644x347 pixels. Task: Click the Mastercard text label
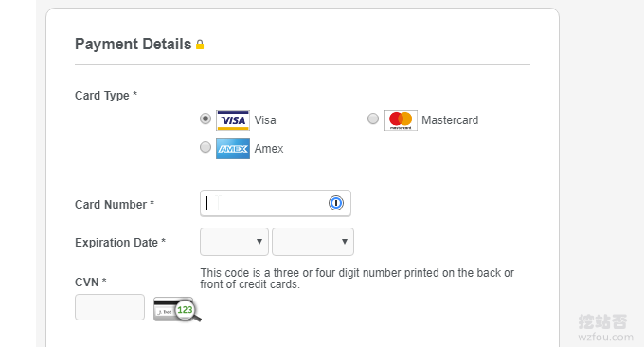point(450,120)
